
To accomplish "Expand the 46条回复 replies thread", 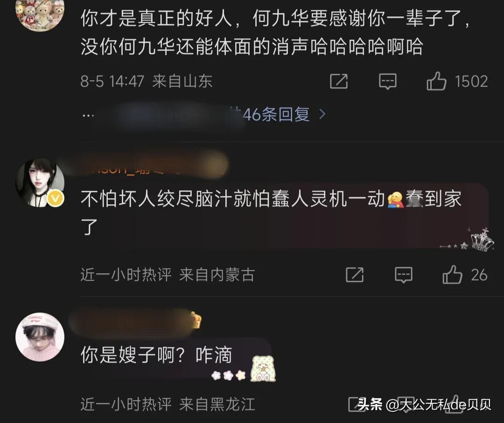I will [x=276, y=114].
